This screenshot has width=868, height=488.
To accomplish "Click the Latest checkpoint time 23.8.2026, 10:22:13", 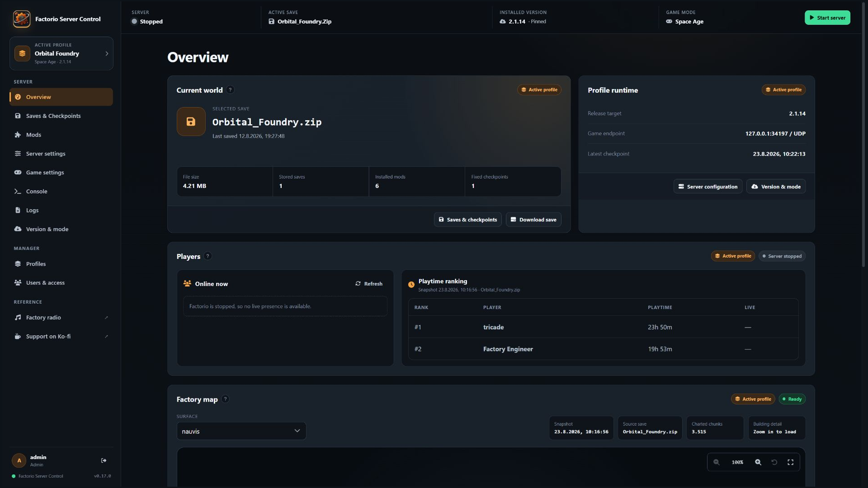I will [779, 154].
